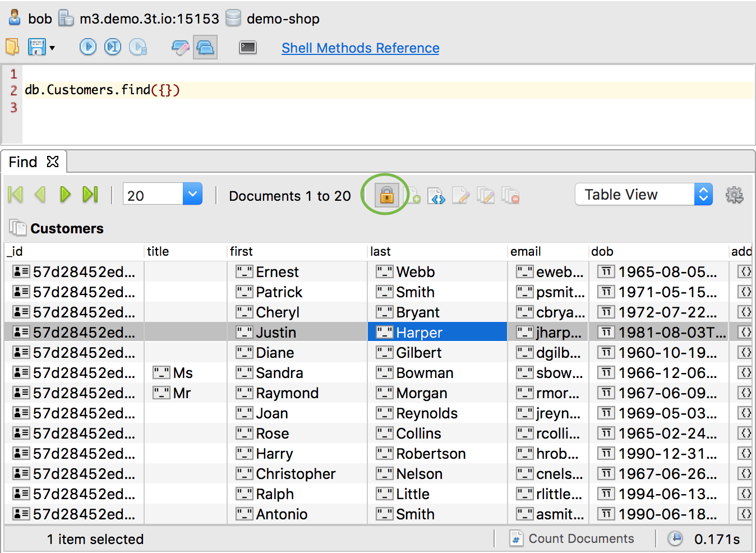756x553 pixels.
Task: Select the Justin first name cell
Action: click(x=297, y=333)
